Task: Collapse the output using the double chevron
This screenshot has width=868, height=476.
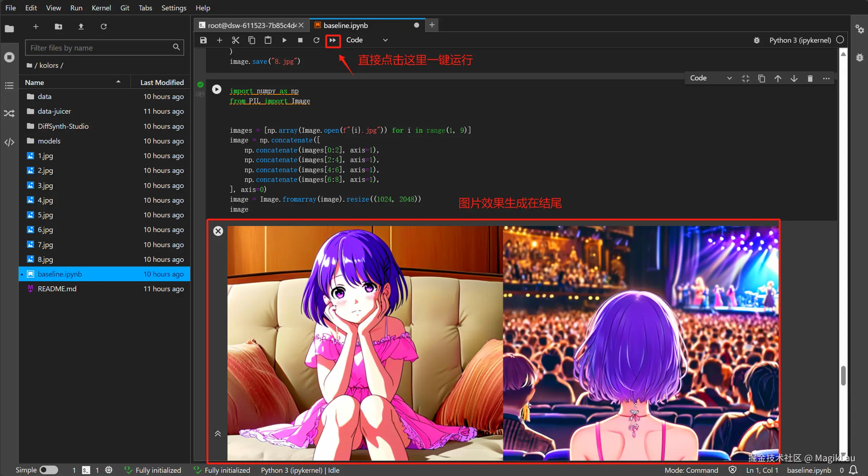Action: tap(217, 434)
